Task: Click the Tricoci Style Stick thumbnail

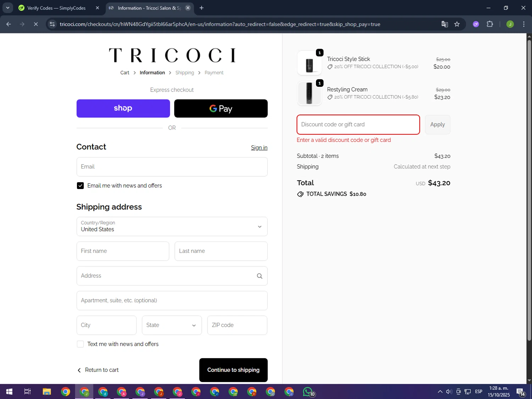Action: coord(309,63)
